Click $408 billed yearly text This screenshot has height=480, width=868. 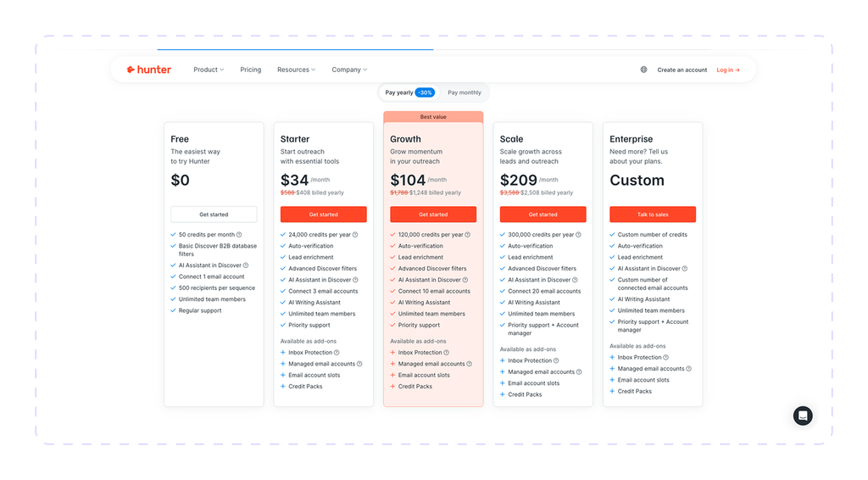pos(320,193)
